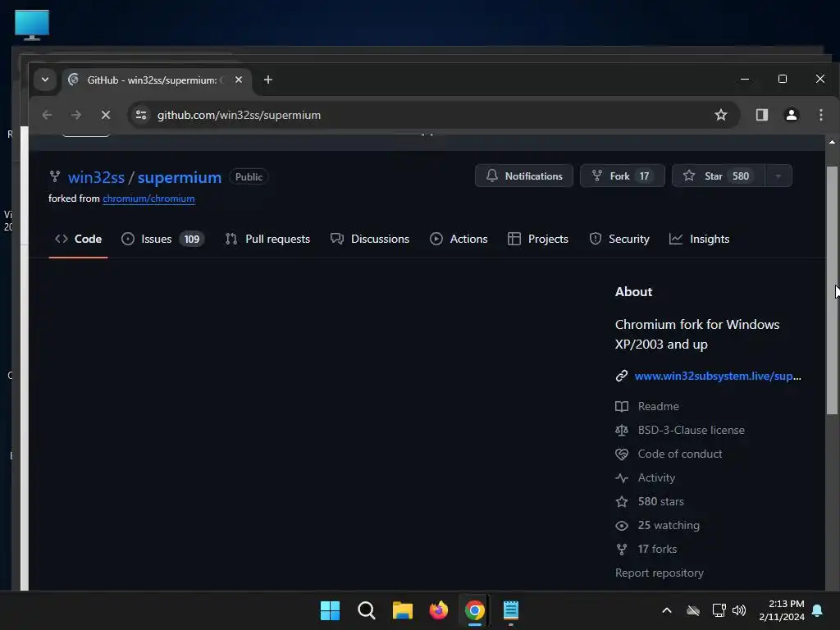Star the supermium repository

(x=718, y=176)
